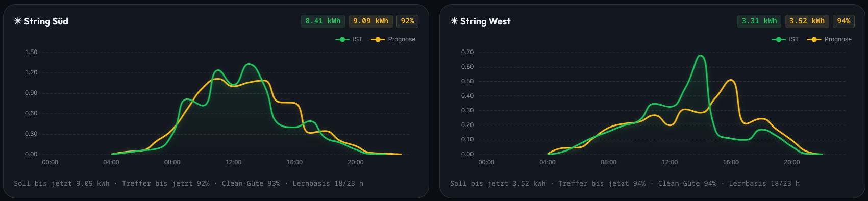Click the 20:00 label on String West axis
The image size is (868, 201).
coord(792,162)
